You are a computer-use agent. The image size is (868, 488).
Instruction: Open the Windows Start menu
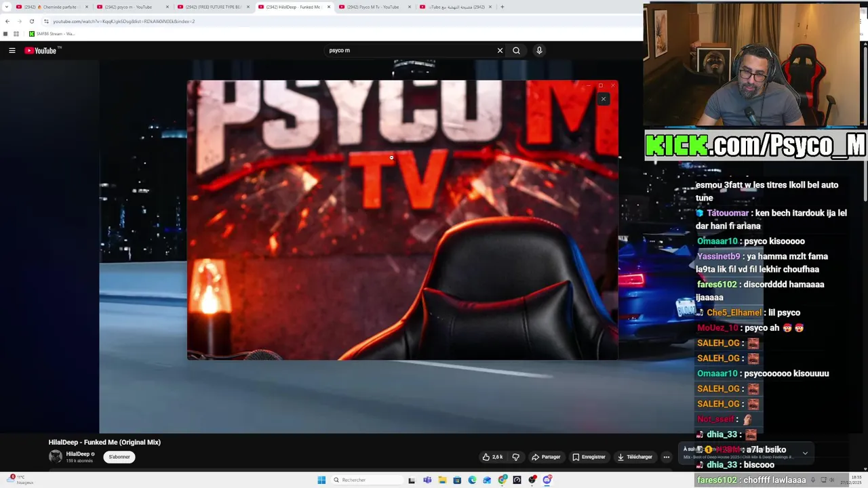(321, 480)
